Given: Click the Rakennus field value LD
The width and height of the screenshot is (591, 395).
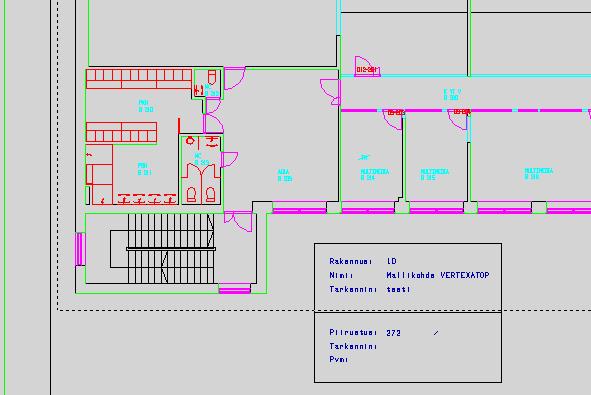Looking at the screenshot, I should [392, 261].
